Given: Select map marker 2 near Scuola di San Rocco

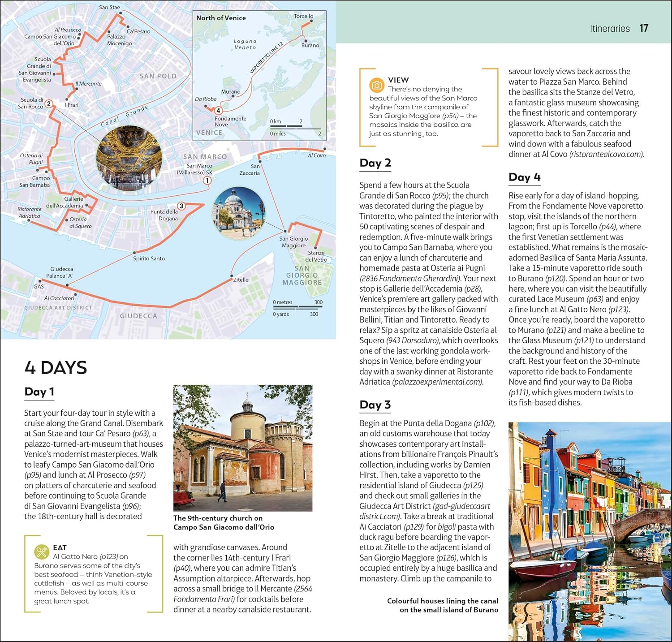Looking at the screenshot, I should coord(49,104).
